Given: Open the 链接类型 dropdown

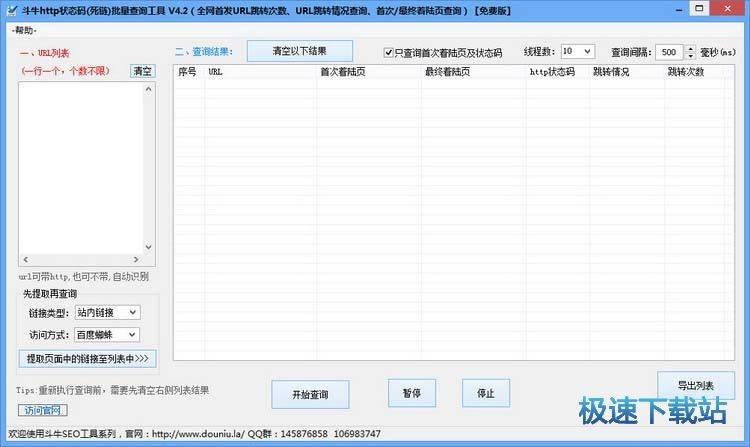Looking at the screenshot, I should [107, 313].
